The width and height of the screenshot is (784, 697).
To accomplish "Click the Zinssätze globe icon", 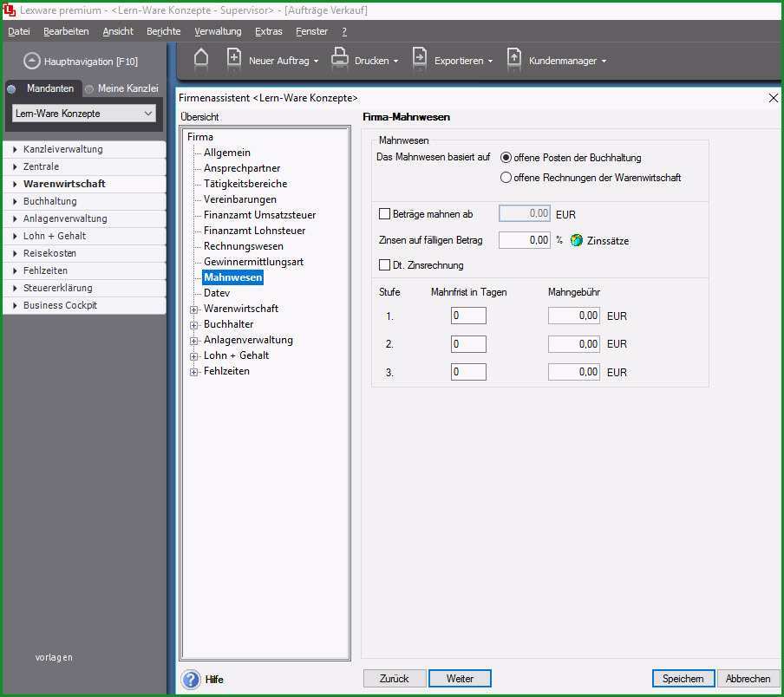I will pyautogui.click(x=577, y=240).
